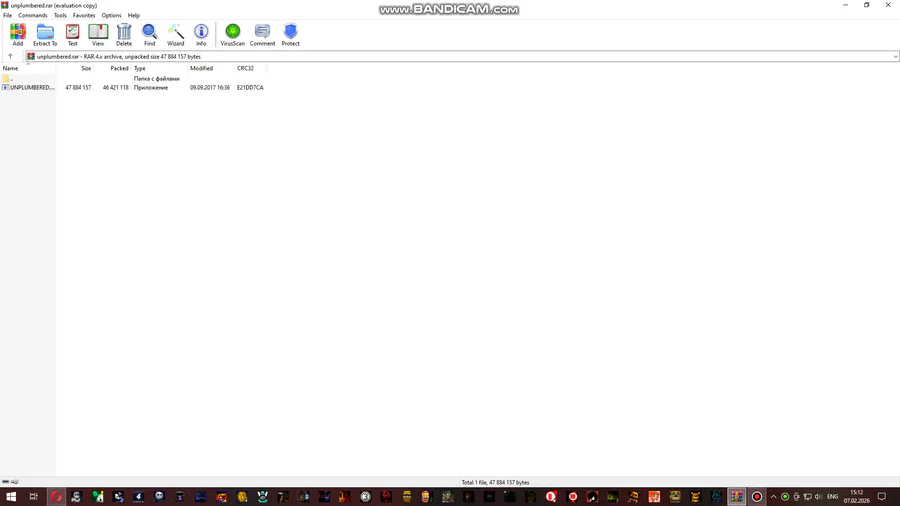Viewport: 900px width, 506px height.
Task: Open the Options menu
Action: tap(111, 15)
